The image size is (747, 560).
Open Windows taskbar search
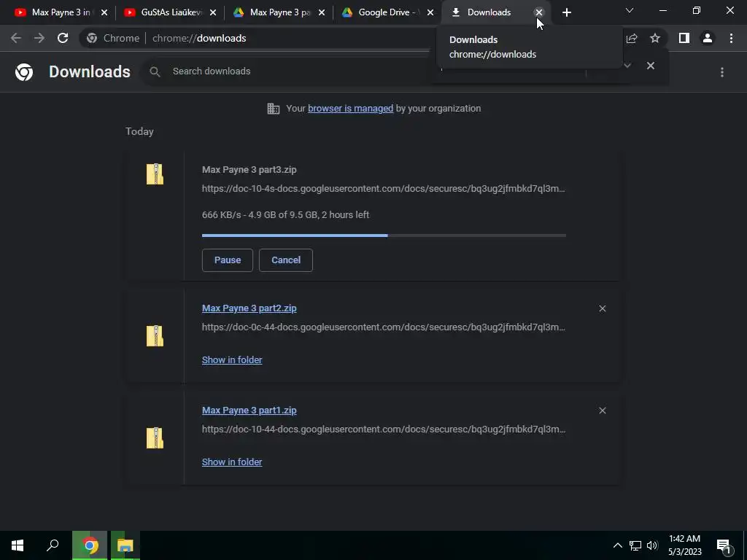(53, 545)
